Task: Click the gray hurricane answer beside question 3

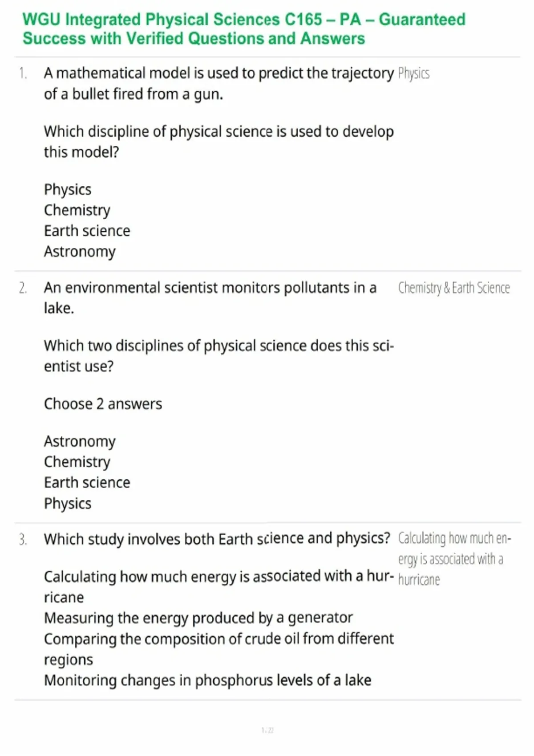Action: pyautogui.click(x=454, y=559)
